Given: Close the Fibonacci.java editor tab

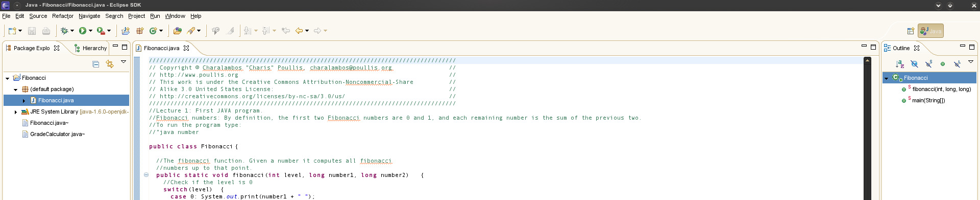Looking at the screenshot, I should (x=186, y=48).
